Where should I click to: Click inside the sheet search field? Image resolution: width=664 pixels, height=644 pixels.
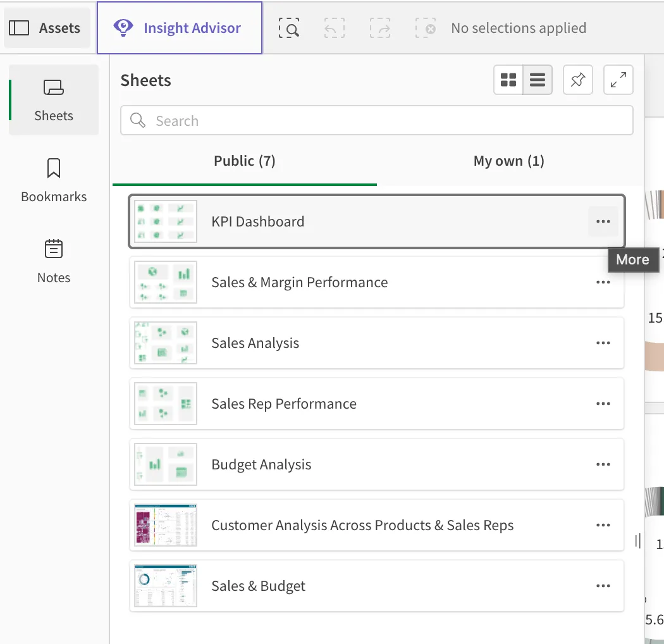click(376, 120)
